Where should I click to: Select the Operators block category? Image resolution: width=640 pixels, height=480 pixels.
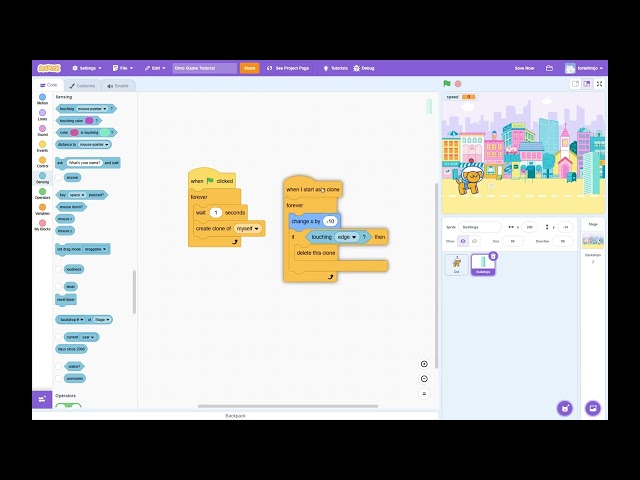click(x=42, y=193)
